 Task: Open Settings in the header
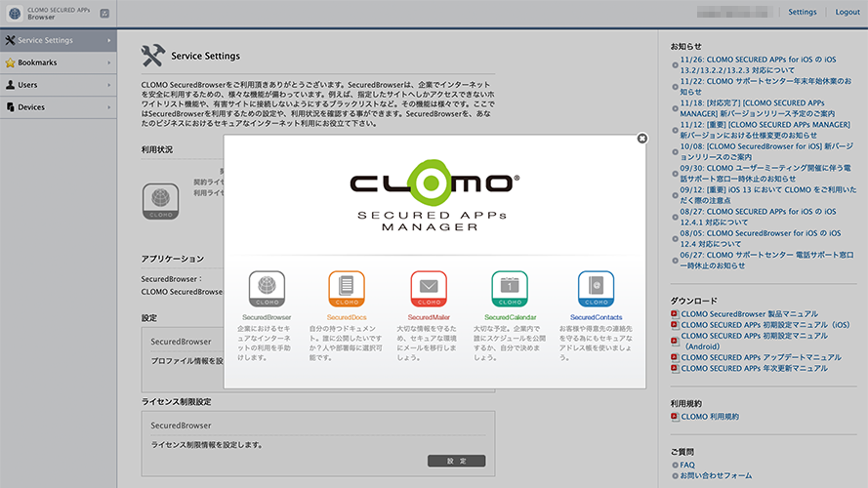coord(803,12)
